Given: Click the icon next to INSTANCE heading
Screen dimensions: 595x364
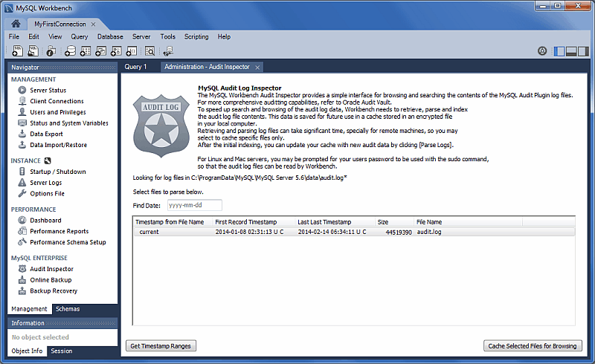Looking at the screenshot, I should tap(48, 160).
